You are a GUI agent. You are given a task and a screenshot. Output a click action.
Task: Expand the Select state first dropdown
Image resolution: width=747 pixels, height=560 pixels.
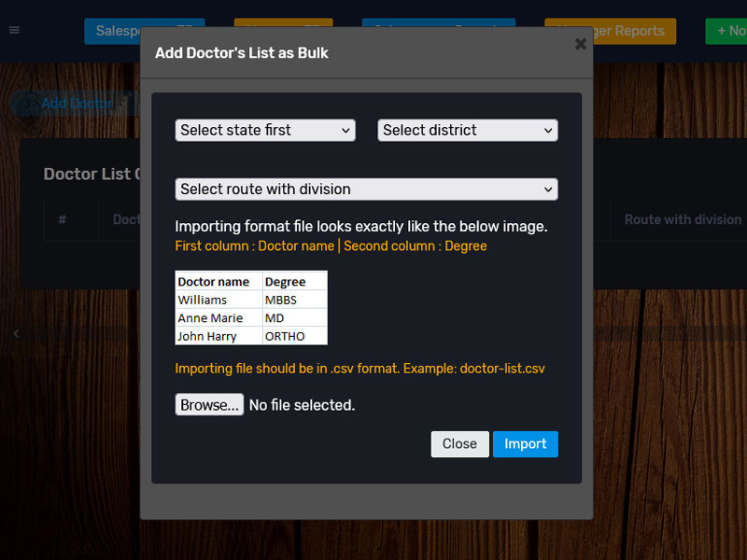click(x=265, y=131)
